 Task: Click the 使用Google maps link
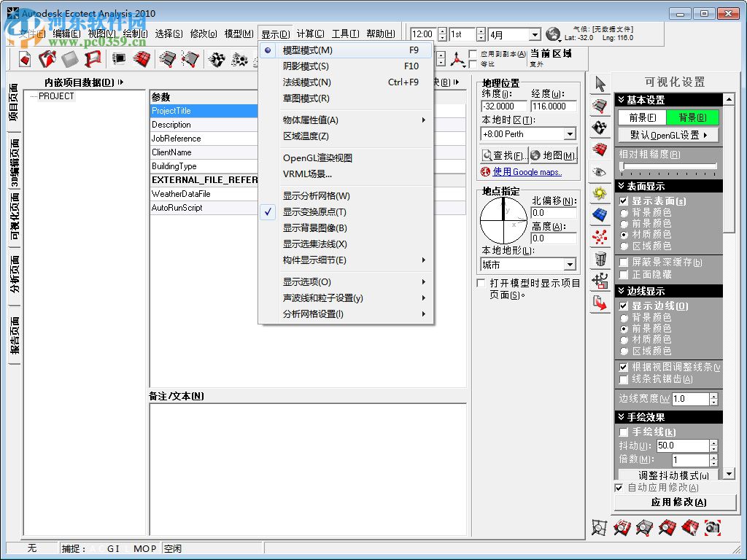(x=524, y=172)
